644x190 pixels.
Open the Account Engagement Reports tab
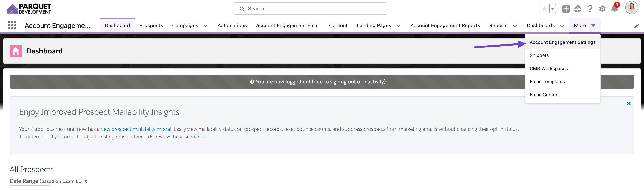[x=445, y=25]
